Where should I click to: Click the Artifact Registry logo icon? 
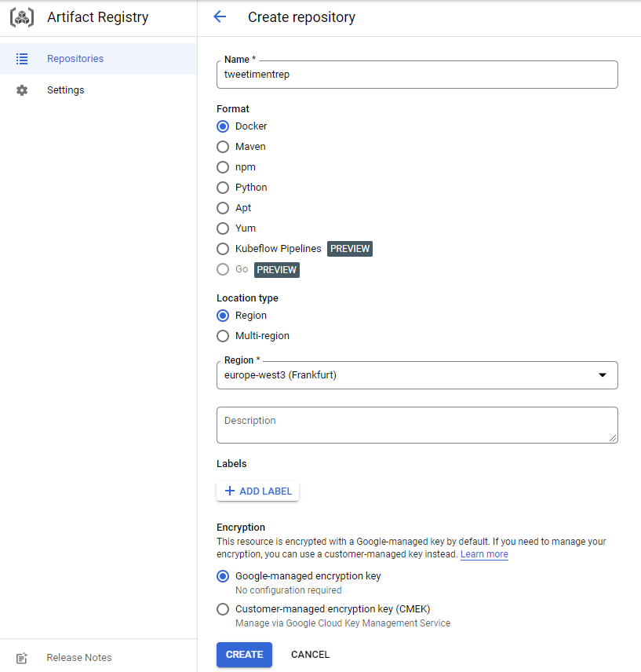[x=22, y=17]
